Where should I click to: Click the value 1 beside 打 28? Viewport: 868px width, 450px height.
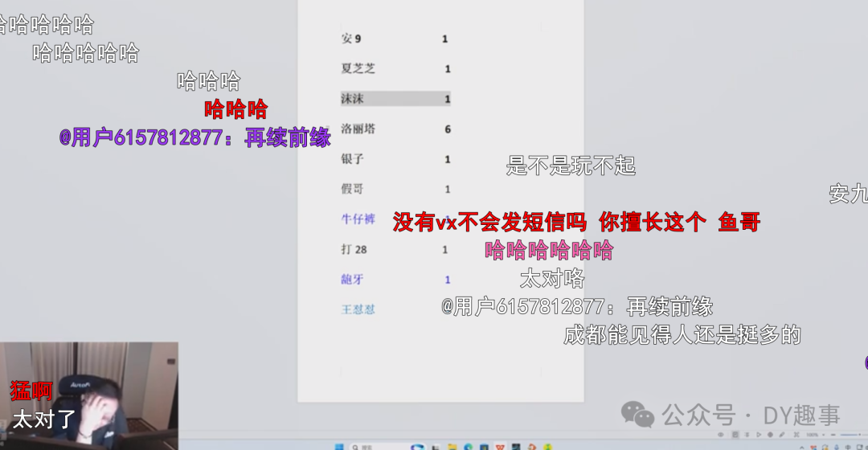(444, 250)
